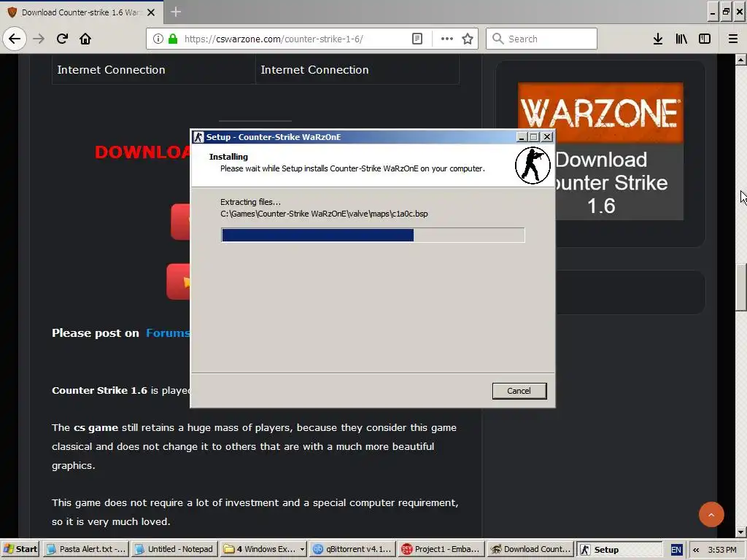Bookmark this page with the star
This screenshot has height=560, width=747.
[x=468, y=39]
